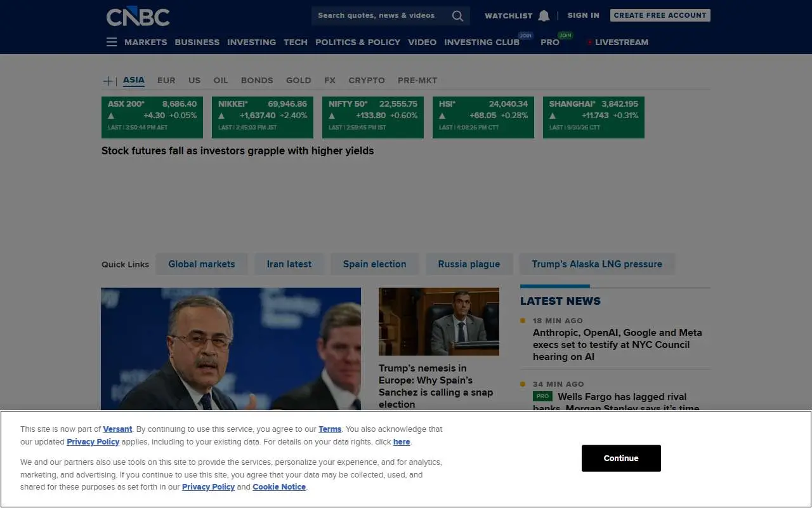Image resolution: width=812 pixels, height=508 pixels.
Task: Switch to the BONDS tab
Action: click(x=257, y=81)
